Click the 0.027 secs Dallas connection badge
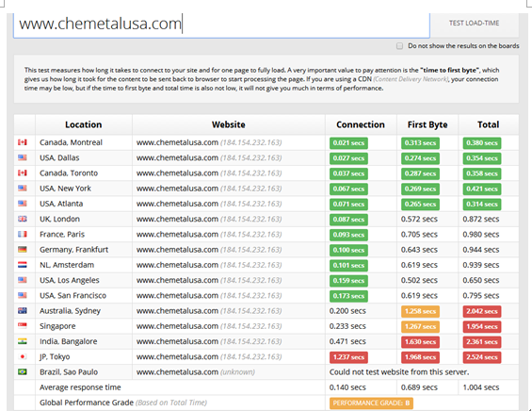The image size is (532, 411). pos(348,158)
